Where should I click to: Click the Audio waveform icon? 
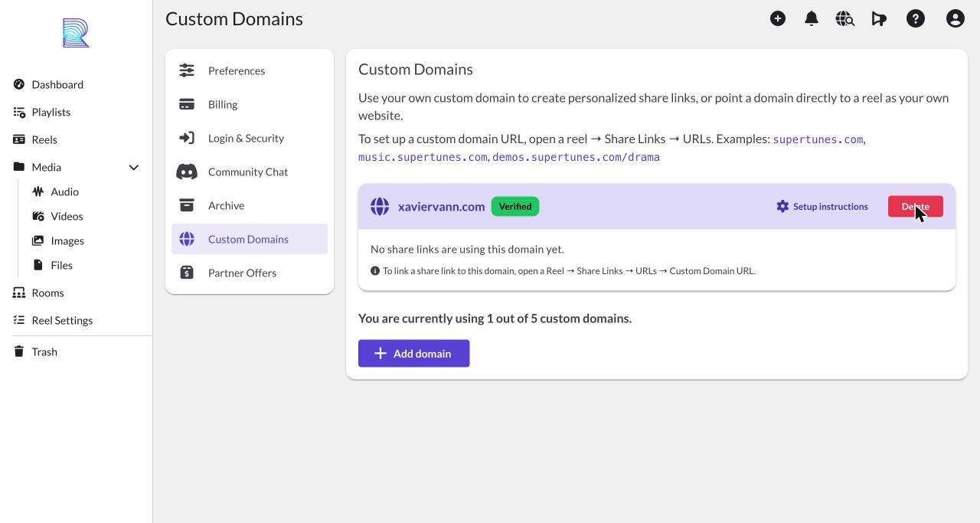point(38,191)
